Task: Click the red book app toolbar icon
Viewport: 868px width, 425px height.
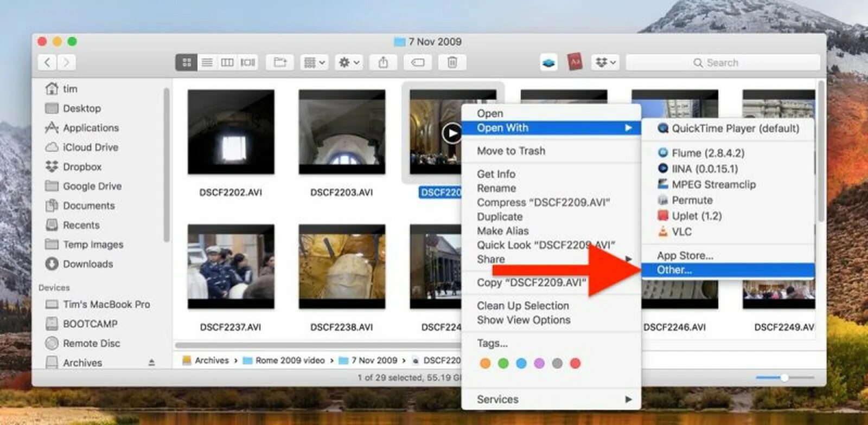Action: [575, 62]
